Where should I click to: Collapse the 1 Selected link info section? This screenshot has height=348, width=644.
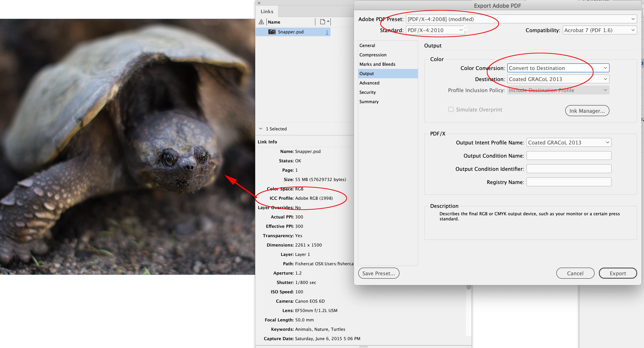(260, 128)
